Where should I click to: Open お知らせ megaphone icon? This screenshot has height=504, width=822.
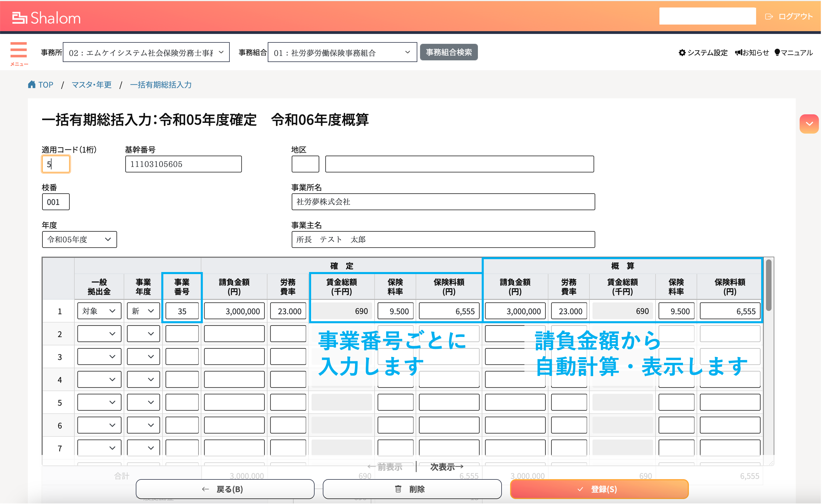(739, 52)
